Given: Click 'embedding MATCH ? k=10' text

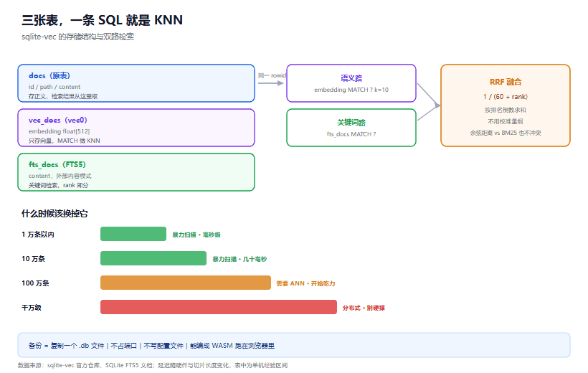Looking at the screenshot, I should [351, 90].
